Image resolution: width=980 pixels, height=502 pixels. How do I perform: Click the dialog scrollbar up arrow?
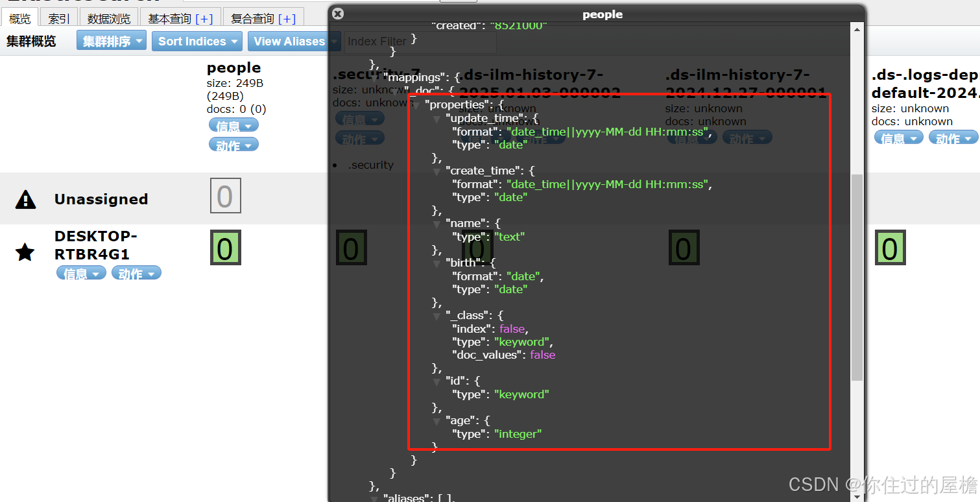click(857, 29)
